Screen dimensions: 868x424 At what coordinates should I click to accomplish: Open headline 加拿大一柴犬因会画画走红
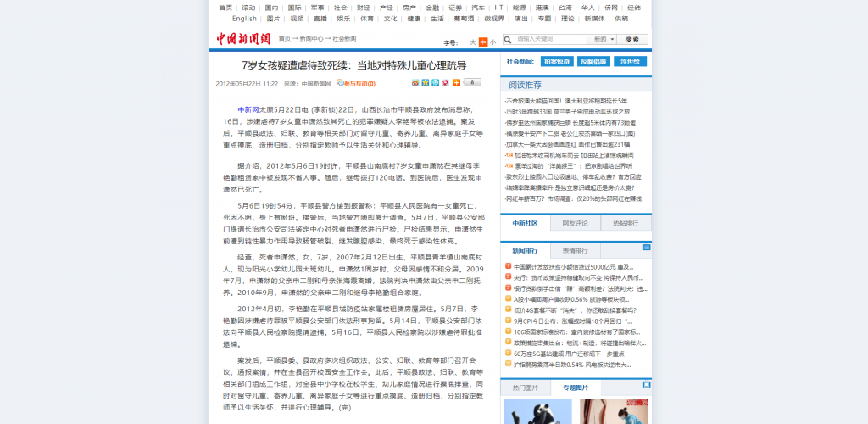click(567, 144)
